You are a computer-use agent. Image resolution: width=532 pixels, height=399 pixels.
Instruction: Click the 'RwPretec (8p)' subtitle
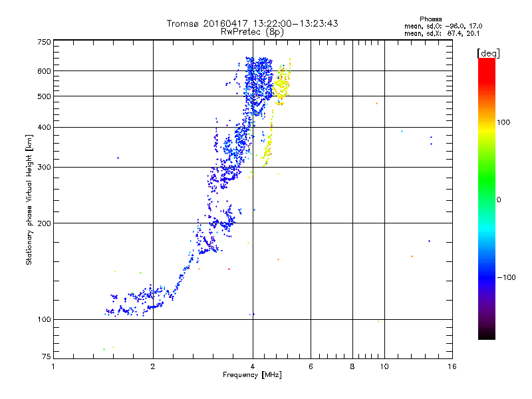pyautogui.click(x=252, y=32)
